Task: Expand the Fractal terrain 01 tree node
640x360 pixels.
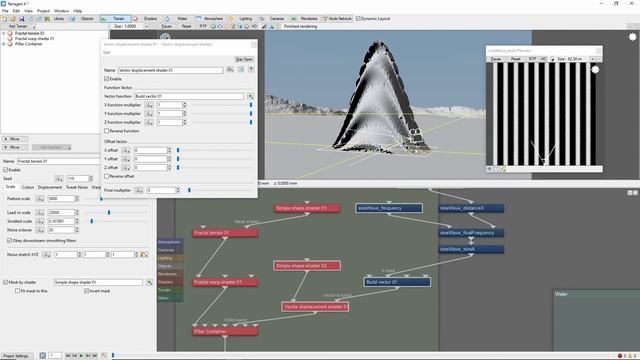Action: click(4, 33)
